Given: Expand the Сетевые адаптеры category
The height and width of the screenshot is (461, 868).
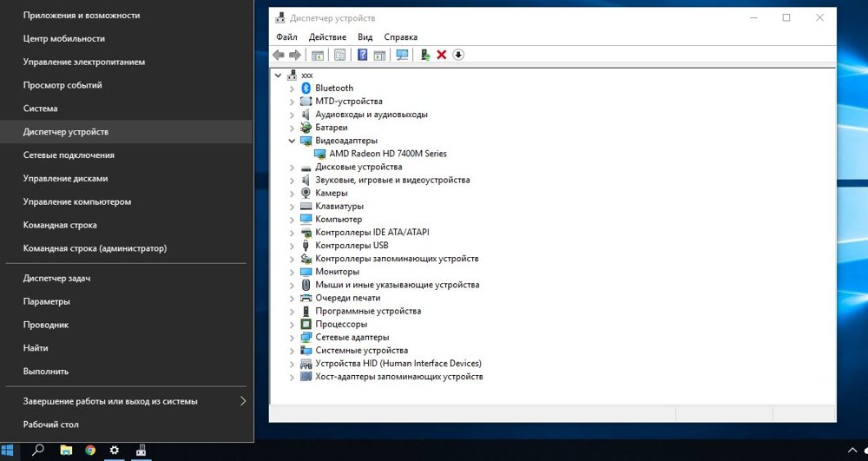Looking at the screenshot, I should coord(292,337).
